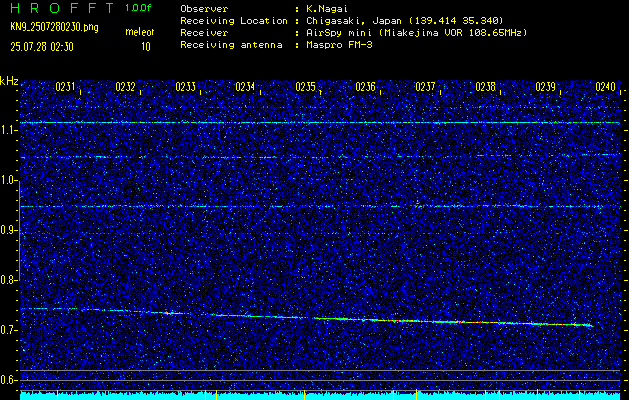This screenshot has height=400, width=629.
Task: Click the 0231 time marker
Action: point(66,87)
